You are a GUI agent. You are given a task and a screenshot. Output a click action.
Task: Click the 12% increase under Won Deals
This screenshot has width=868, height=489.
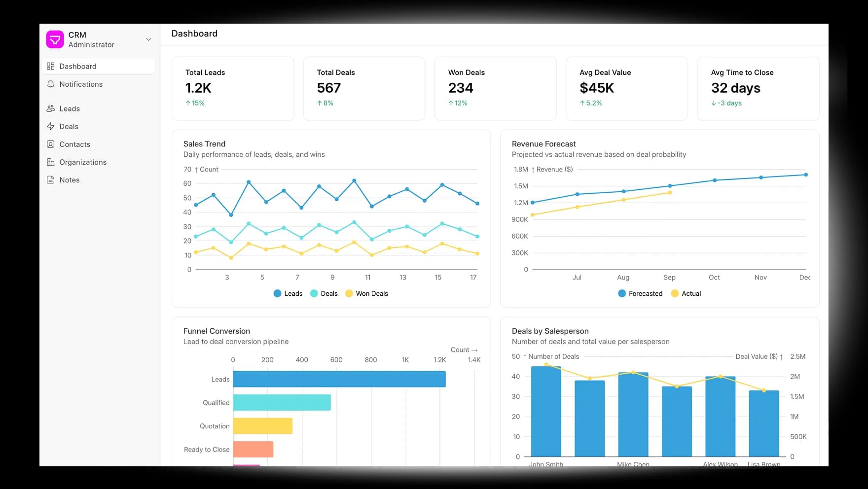tap(458, 103)
